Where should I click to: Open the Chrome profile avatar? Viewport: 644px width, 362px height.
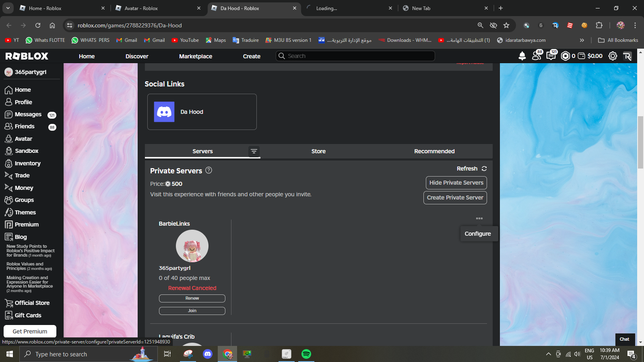[x=621, y=25]
